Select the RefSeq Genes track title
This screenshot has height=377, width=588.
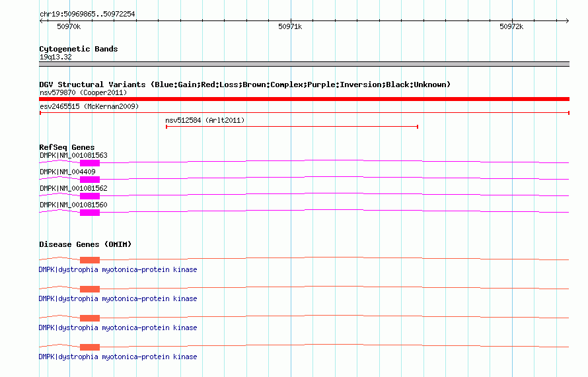coord(67,147)
